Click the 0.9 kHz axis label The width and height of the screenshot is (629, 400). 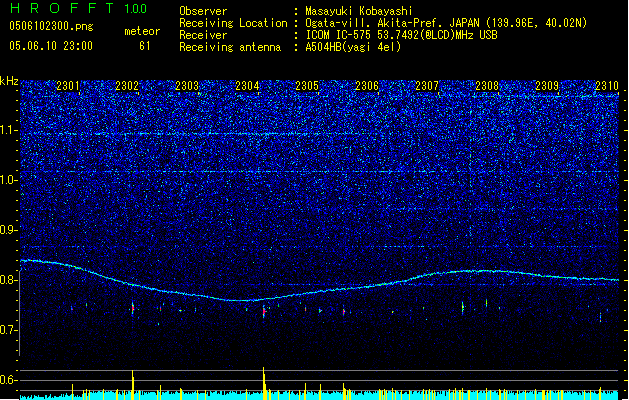coord(8,230)
